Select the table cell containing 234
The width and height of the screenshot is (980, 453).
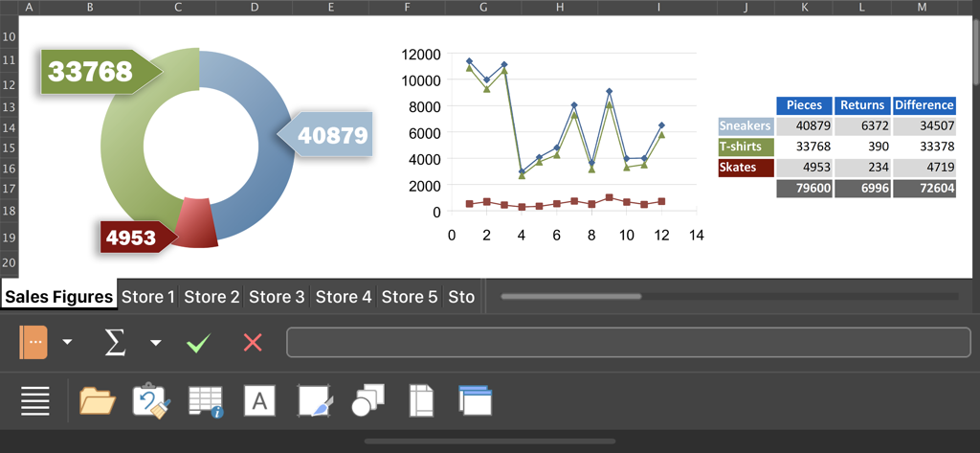[862, 168]
